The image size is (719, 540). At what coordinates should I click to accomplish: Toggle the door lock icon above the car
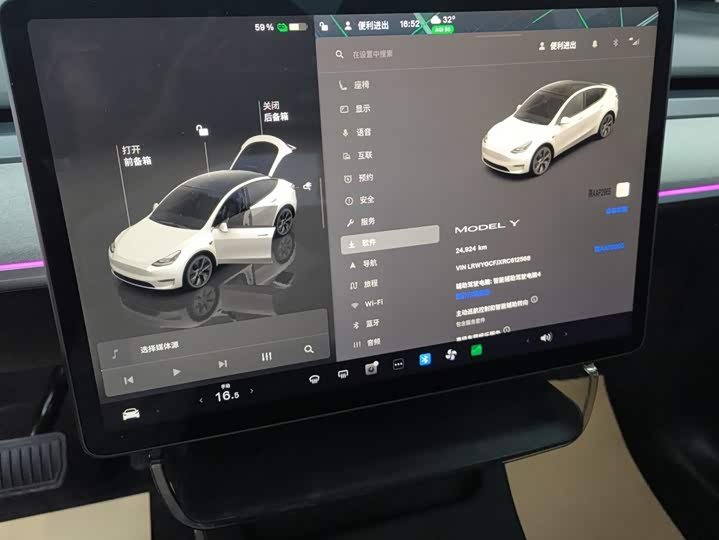[x=202, y=130]
